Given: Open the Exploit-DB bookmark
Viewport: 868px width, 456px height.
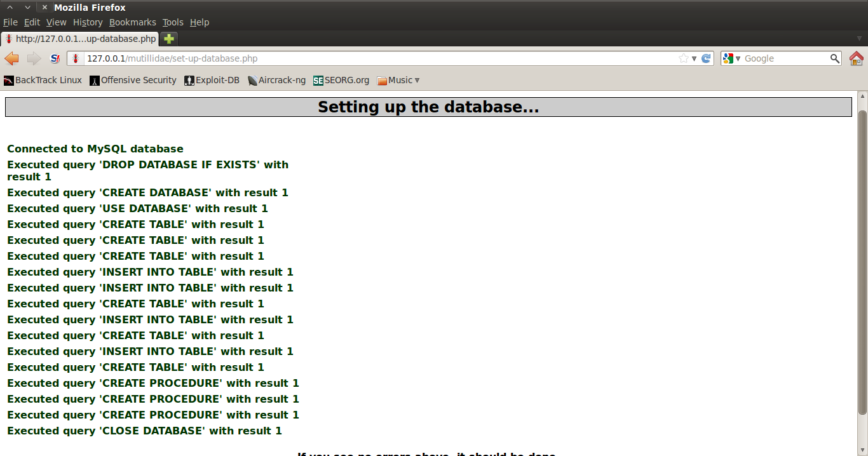Looking at the screenshot, I should (x=212, y=80).
